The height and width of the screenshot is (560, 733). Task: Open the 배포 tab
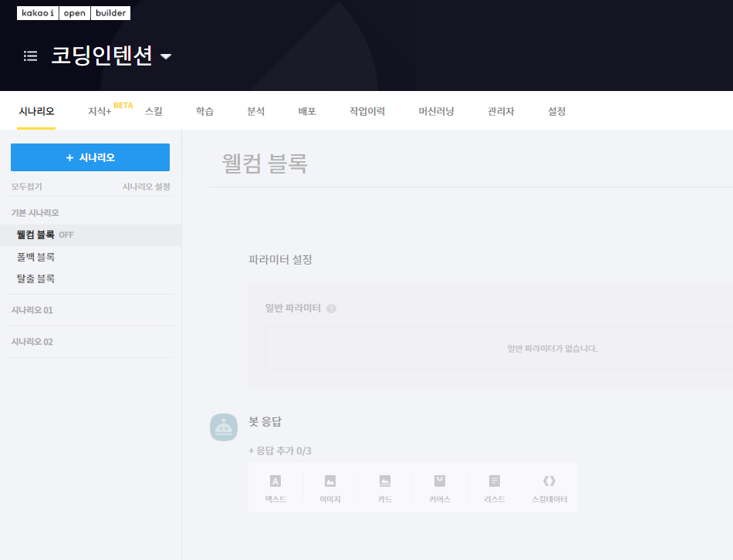tap(307, 111)
